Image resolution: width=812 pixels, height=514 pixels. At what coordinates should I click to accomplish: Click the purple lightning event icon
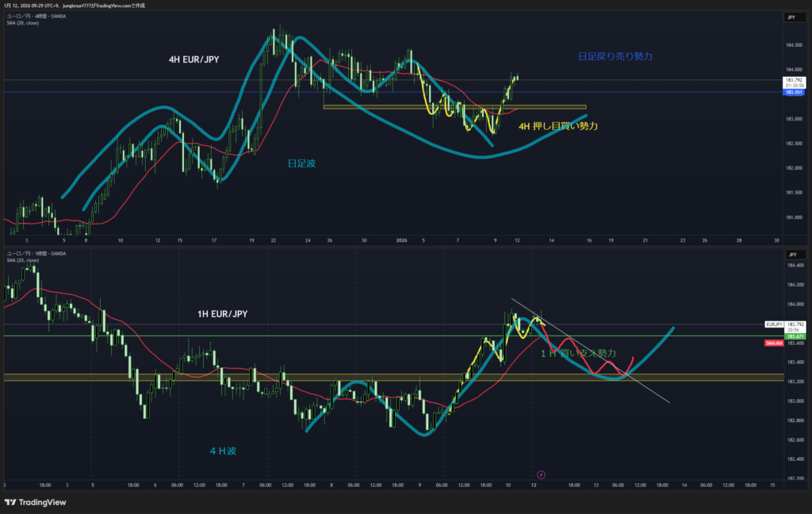coord(541,475)
